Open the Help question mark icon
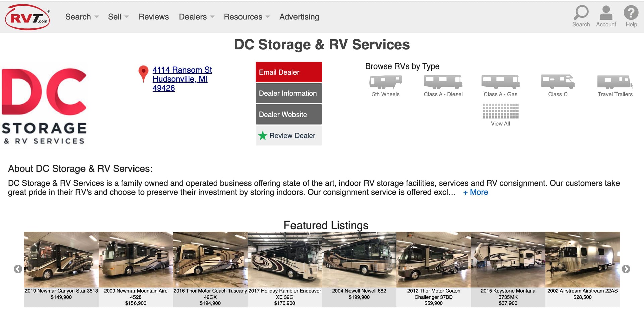This screenshot has width=644, height=317. tap(631, 16)
